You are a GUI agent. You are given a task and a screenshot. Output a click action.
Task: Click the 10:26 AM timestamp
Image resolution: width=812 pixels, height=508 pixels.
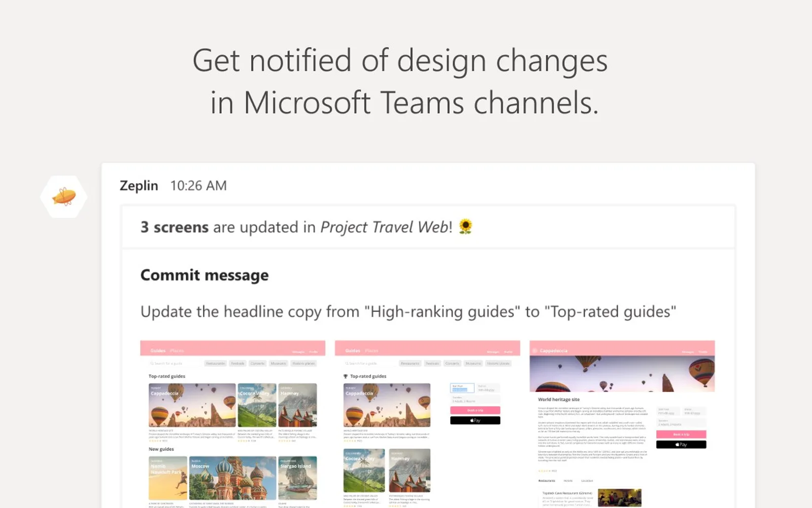coord(198,186)
